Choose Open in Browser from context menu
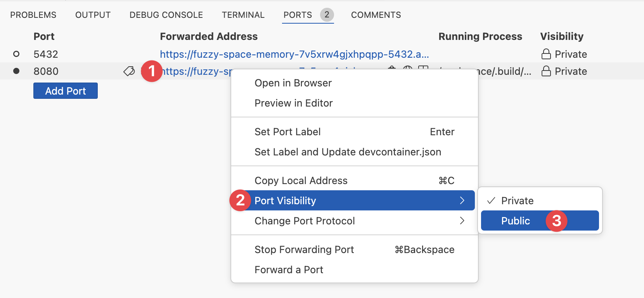The height and width of the screenshot is (298, 644). [293, 83]
